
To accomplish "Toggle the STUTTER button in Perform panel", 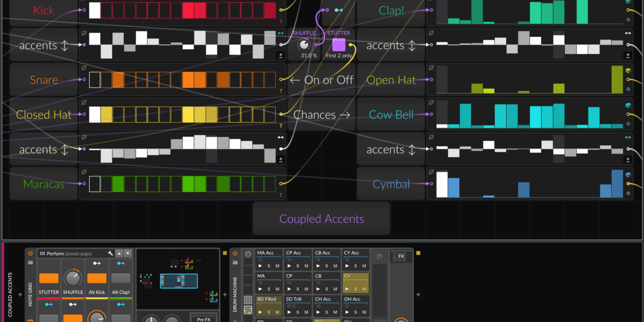I will coord(49,278).
